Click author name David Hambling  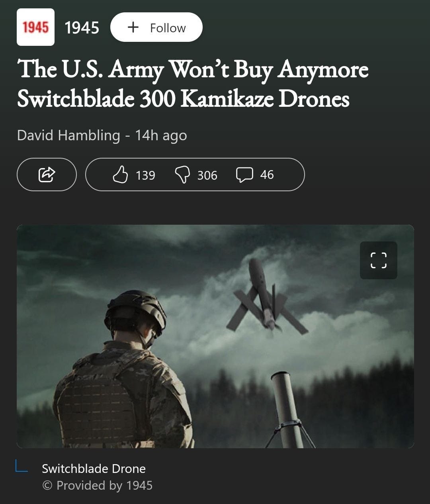[x=68, y=135]
